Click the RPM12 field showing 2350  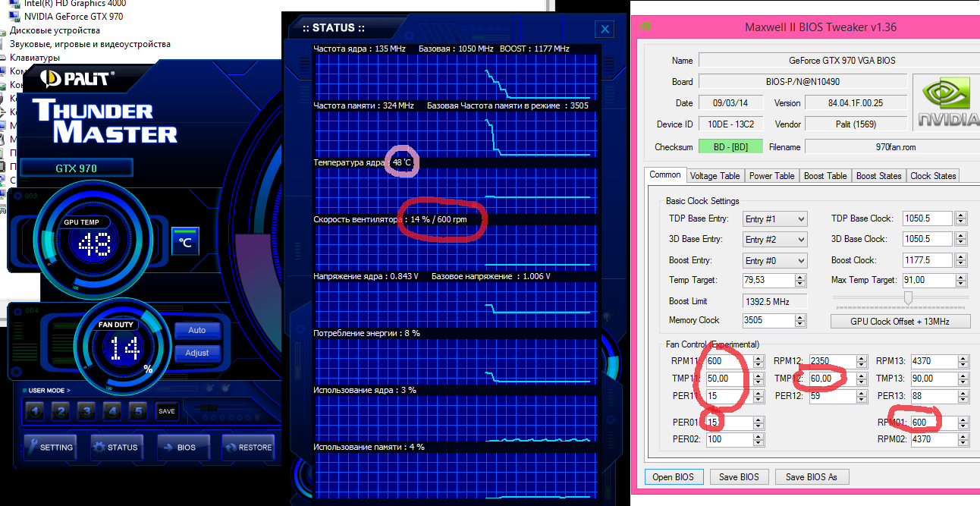tap(831, 361)
